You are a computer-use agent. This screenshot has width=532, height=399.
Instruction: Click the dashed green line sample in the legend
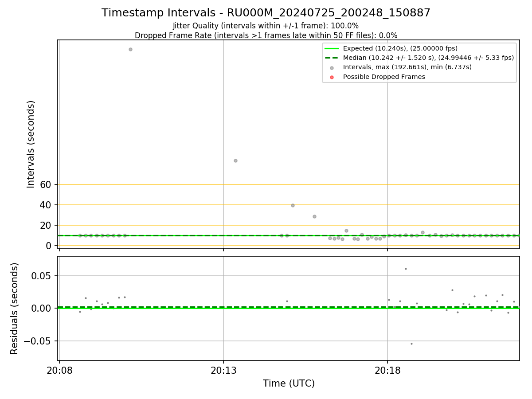[x=332, y=58]
